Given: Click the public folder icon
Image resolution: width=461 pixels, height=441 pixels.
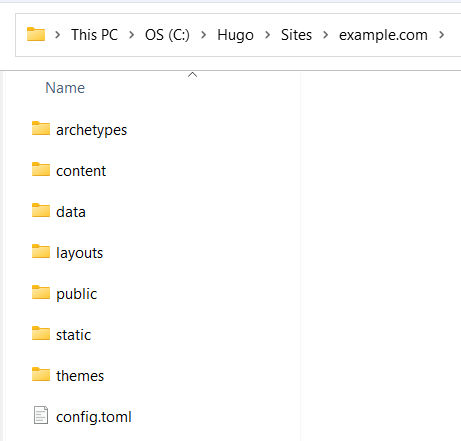Looking at the screenshot, I should tap(41, 292).
